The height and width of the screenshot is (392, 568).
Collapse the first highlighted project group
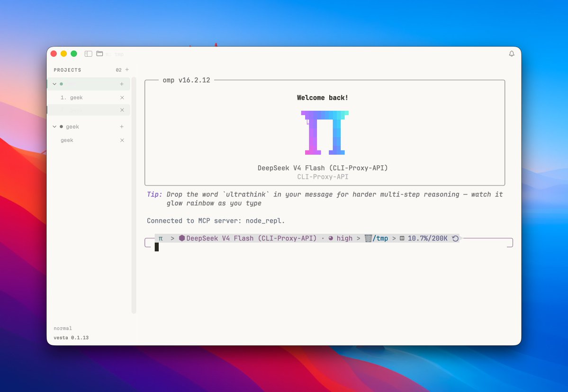pyautogui.click(x=54, y=84)
